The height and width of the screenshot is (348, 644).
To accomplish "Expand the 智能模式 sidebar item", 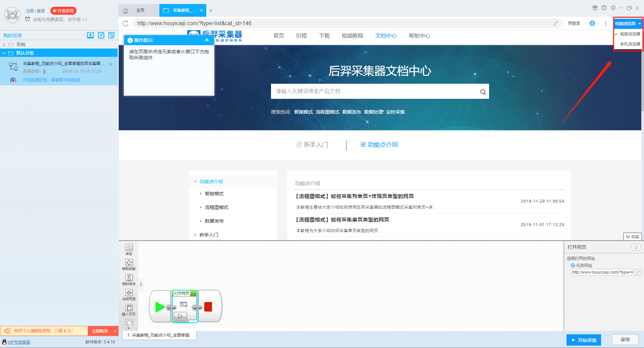I will click(201, 194).
